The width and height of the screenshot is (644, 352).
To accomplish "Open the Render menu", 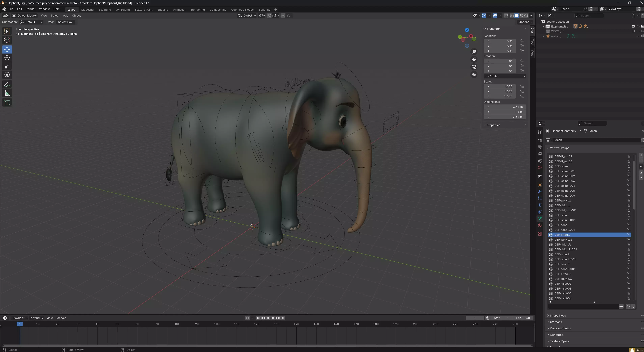I will (x=31, y=9).
